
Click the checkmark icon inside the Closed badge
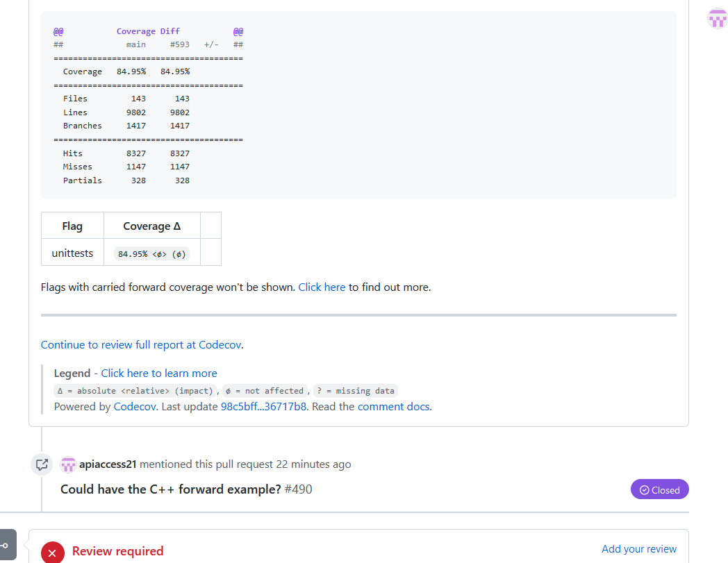click(x=643, y=489)
